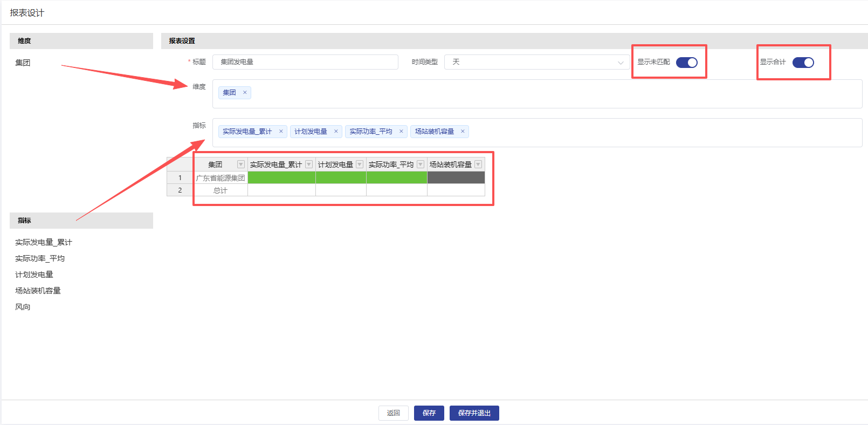Image resolution: width=868 pixels, height=425 pixels.
Task: Select 集团 in the dimension list
Action: 23,63
